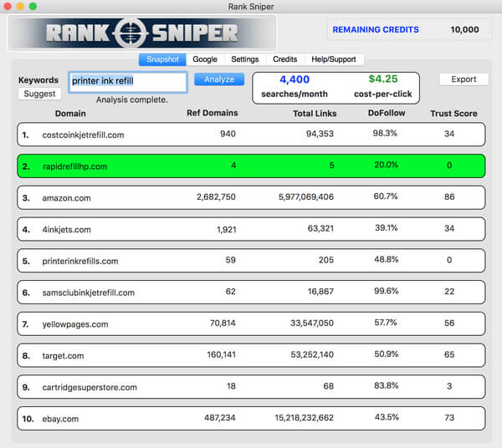Minimize the Rank Sniper window

point(20,7)
